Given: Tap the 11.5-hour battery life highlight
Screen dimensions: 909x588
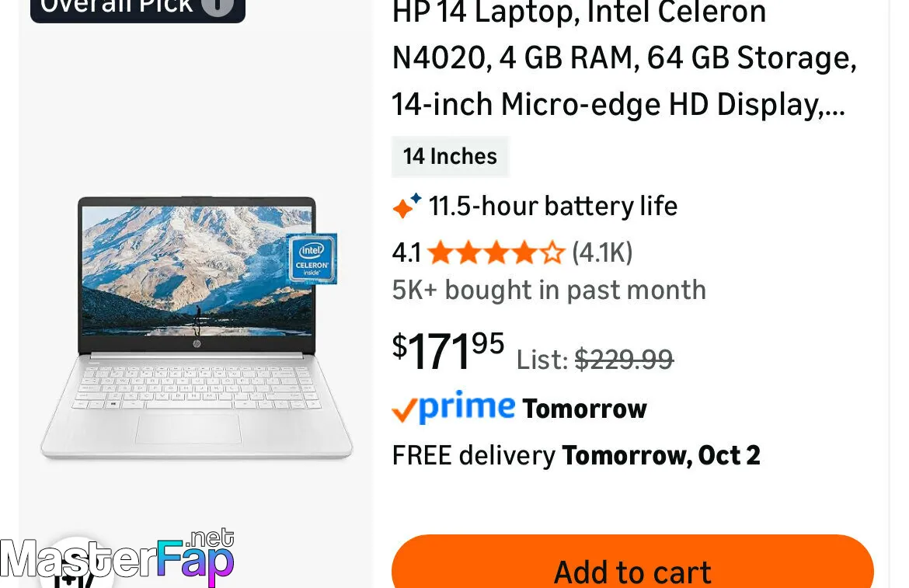Looking at the screenshot, I should coord(553,206).
